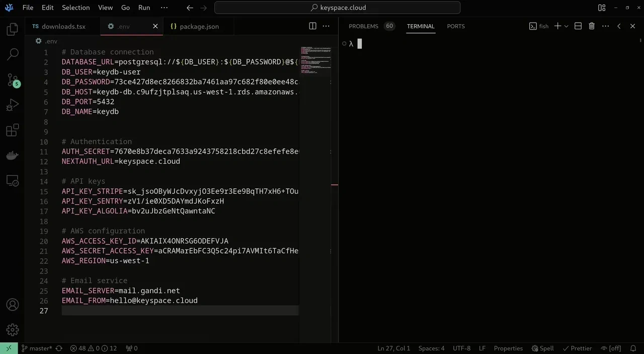Open the Explorer view in activity bar
This screenshot has height=354, width=644.
[x=13, y=29]
